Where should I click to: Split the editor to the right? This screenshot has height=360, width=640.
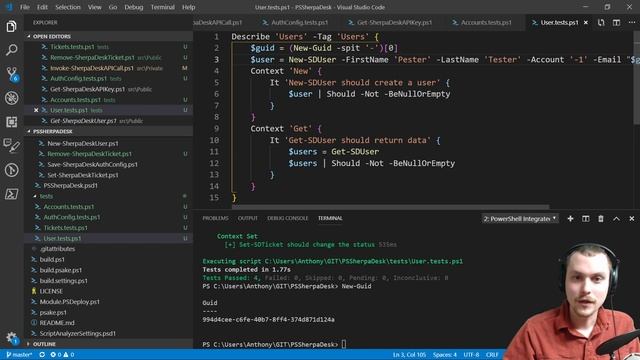point(616,22)
